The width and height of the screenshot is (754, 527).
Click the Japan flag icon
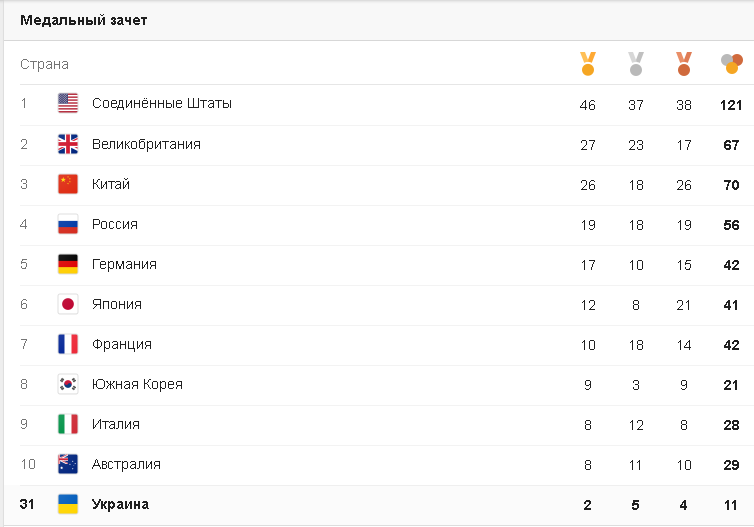tap(68, 304)
